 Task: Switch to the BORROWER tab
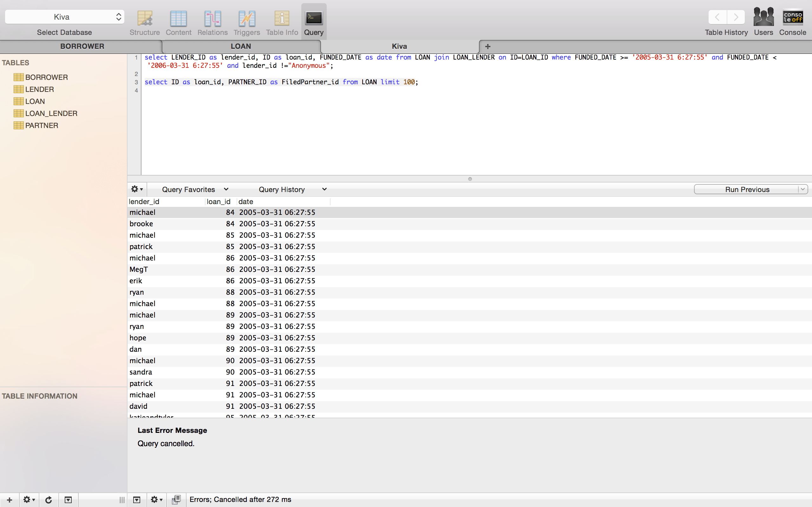pyautogui.click(x=82, y=46)
